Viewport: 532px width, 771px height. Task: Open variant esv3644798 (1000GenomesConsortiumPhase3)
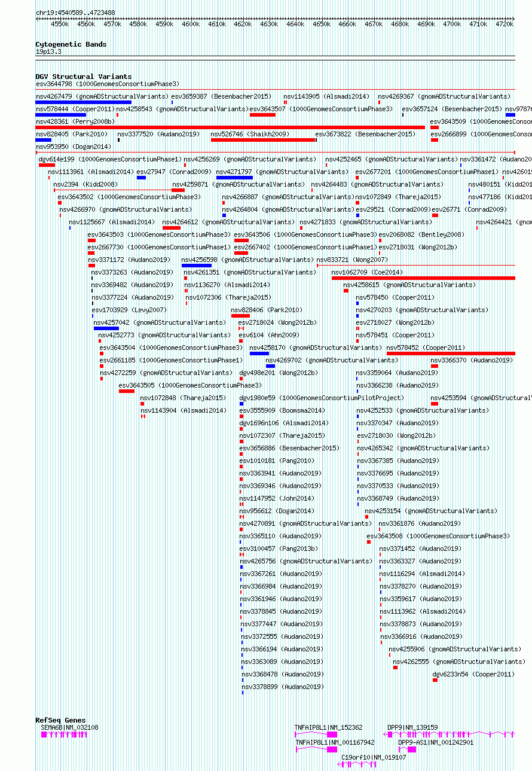click(108, 84)
